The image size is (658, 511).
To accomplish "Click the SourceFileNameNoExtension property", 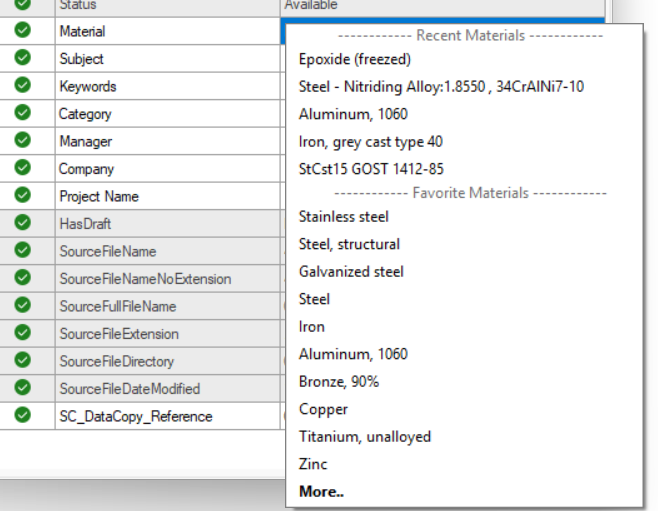I will pos(145,279).
